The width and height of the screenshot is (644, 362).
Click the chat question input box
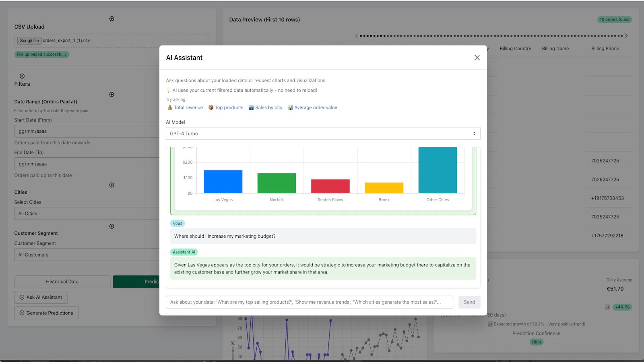[309, 302]
